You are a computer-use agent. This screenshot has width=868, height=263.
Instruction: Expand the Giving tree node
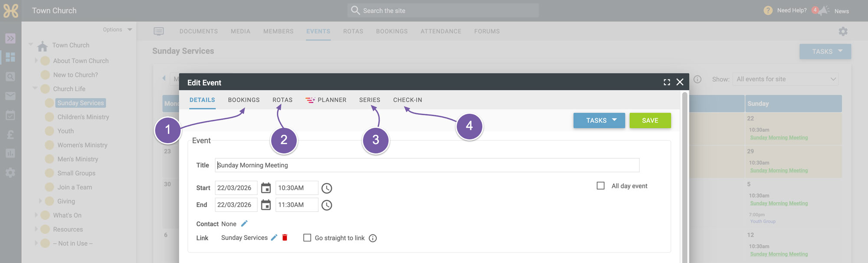click(x=40, y=201)
